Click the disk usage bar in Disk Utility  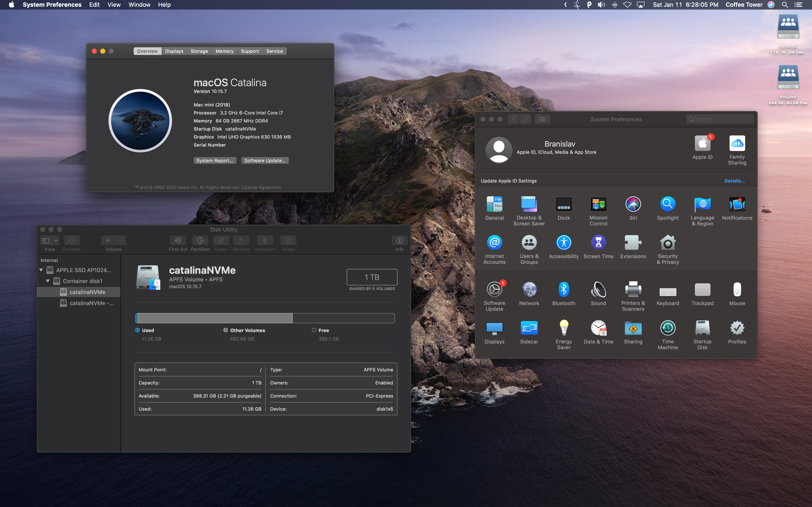pos(265,318)
